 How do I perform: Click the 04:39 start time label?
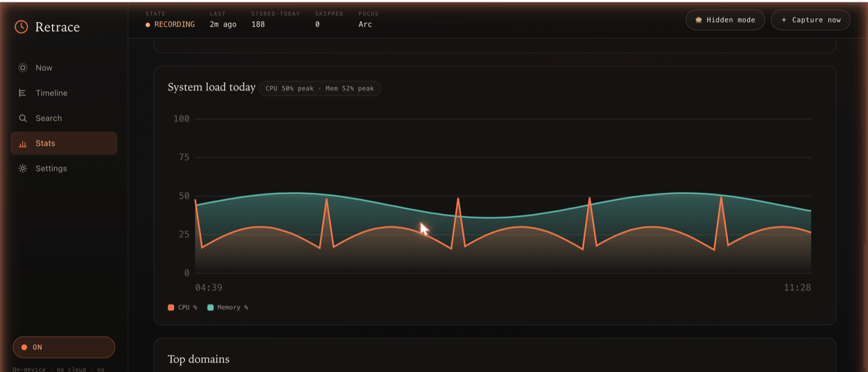tap(208, 288)
